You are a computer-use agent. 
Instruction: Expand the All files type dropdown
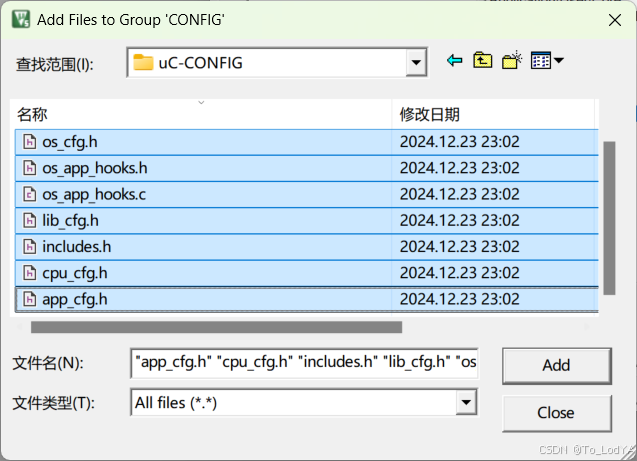pyautogui.click(x=466, y=402)
